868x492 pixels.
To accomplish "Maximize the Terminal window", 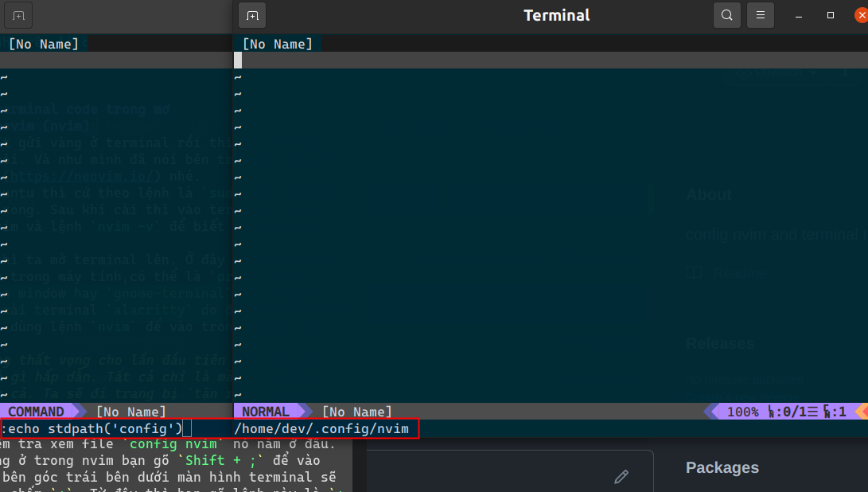I will click(831, 15).
